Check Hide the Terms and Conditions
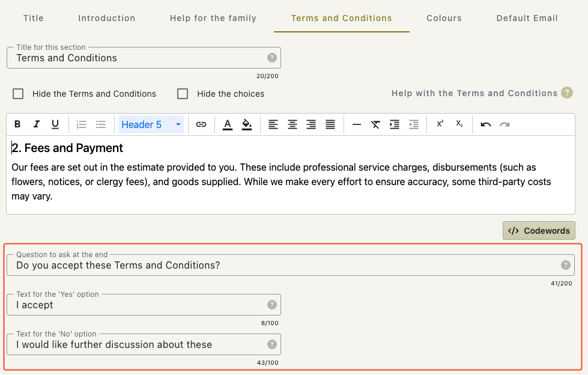The height and width of the screenshot is (375, 588). [x=18, y=94]
